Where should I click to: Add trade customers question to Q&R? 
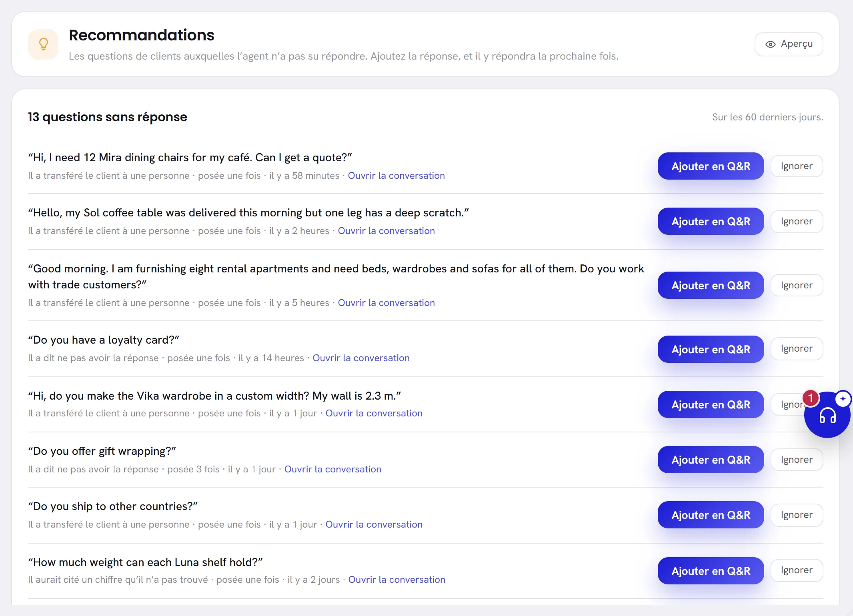[x=711, y=285]
